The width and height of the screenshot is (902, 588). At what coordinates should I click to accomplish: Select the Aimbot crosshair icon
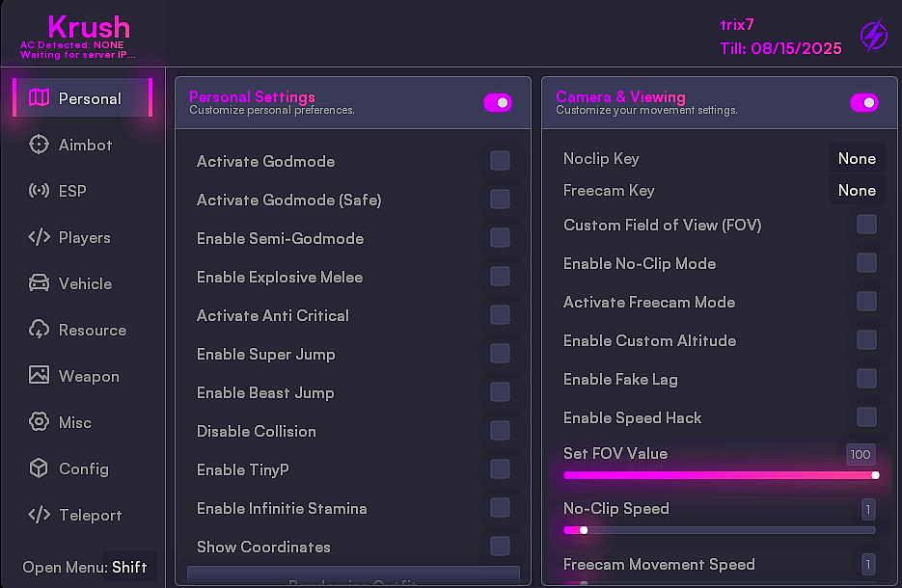pyautogui.click(x=40, y=145)
